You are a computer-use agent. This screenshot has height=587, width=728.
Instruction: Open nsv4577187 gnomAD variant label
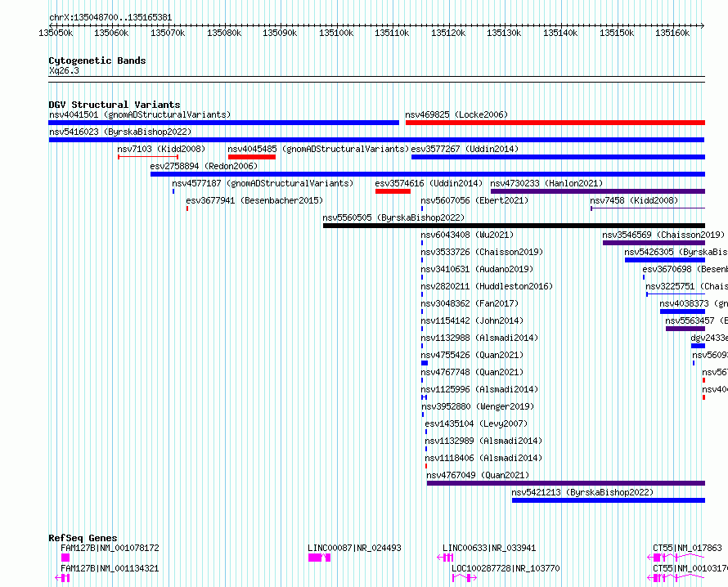click(x=263, y=183)
